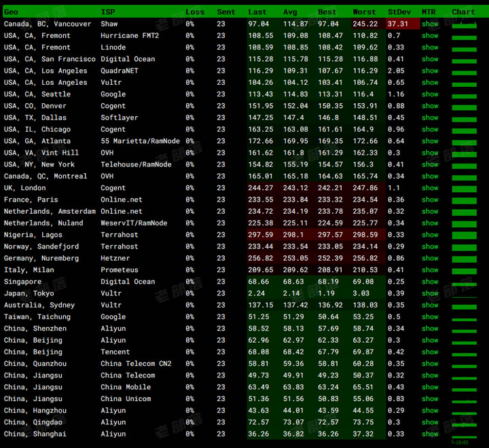Select the text 'Hurricane FMT2'
The image size is (489, 448).
pos(130,36)
